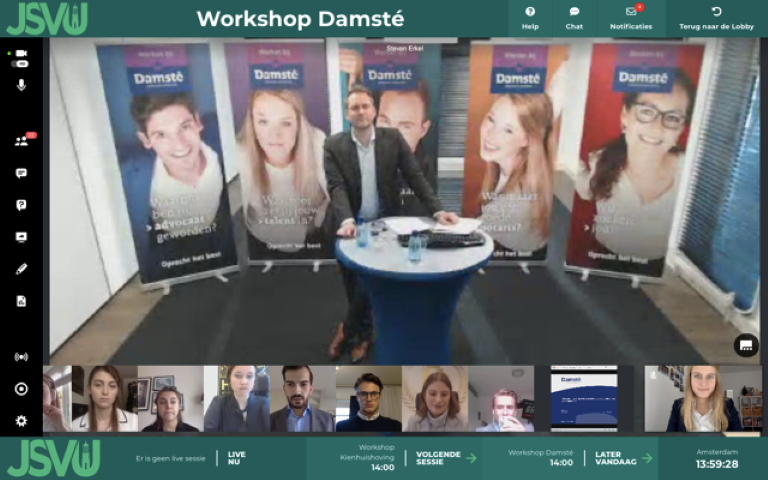Open the settings gear icon
Screen dimensions: 768x480
[x=21, y=421]
